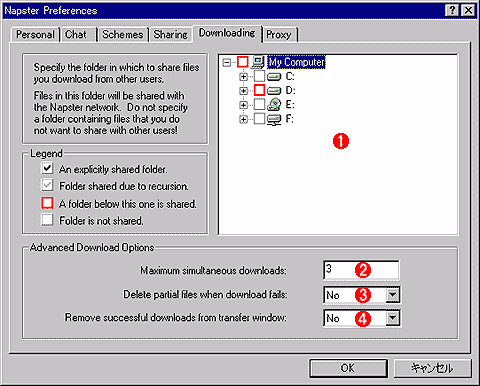Expand the D: drive node
Viewport: 480px width, 386px height.
tap(243, 91)
